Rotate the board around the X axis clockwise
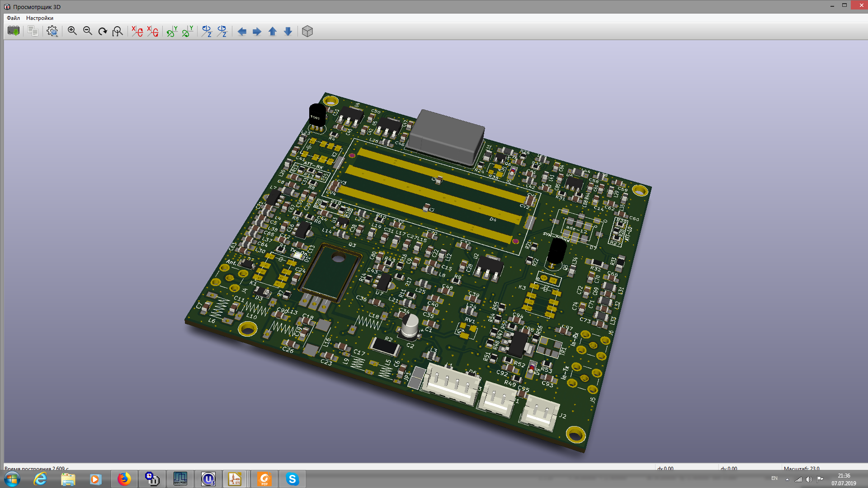Image resolution: width=868 pixels, height=488 pixels. (x=137, y=31)
